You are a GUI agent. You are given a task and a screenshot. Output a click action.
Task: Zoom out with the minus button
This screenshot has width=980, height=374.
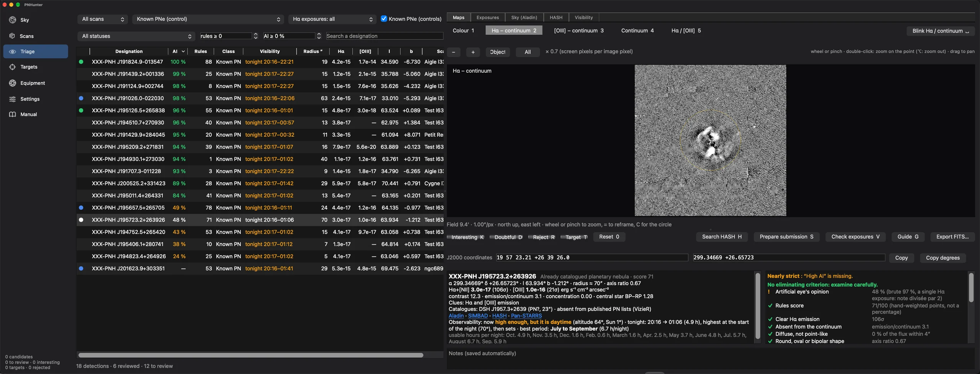pyautogui.click(x=454, y=52)
